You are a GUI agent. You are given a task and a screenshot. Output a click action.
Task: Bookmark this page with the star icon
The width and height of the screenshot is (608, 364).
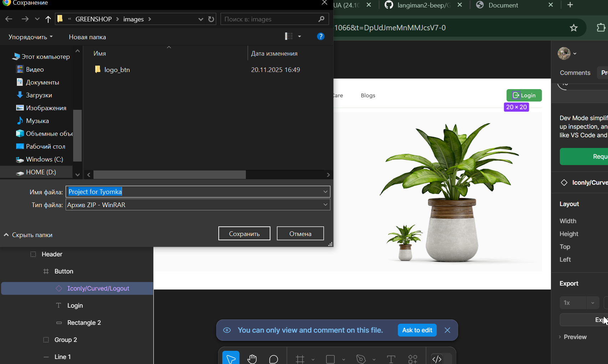pyautogui.click(x=574, y=28)
